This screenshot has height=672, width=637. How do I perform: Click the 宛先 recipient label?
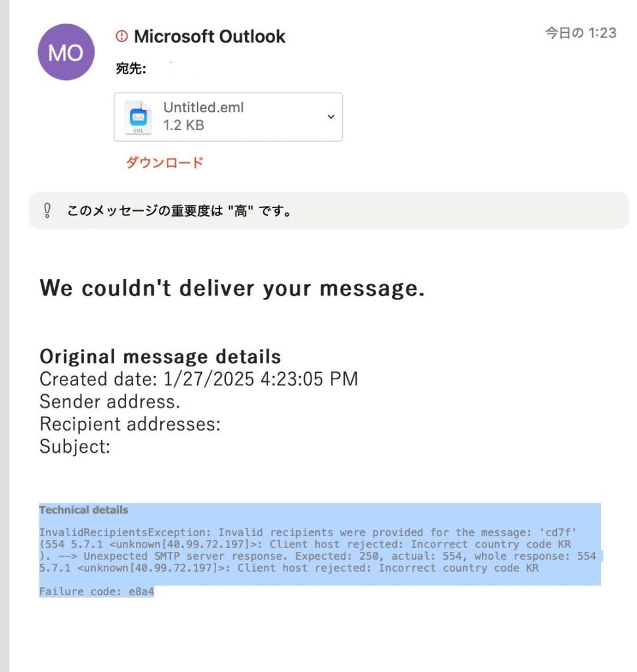point(131,69)
